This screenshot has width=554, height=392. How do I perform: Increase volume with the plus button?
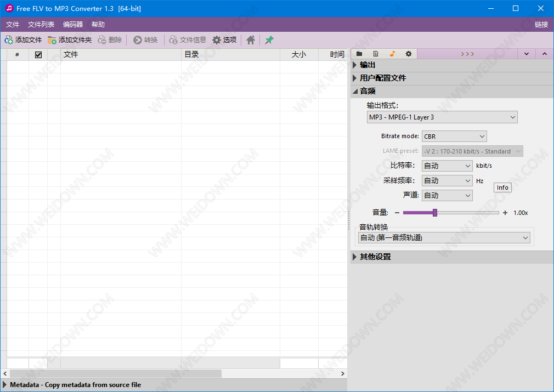click(505, 213)
